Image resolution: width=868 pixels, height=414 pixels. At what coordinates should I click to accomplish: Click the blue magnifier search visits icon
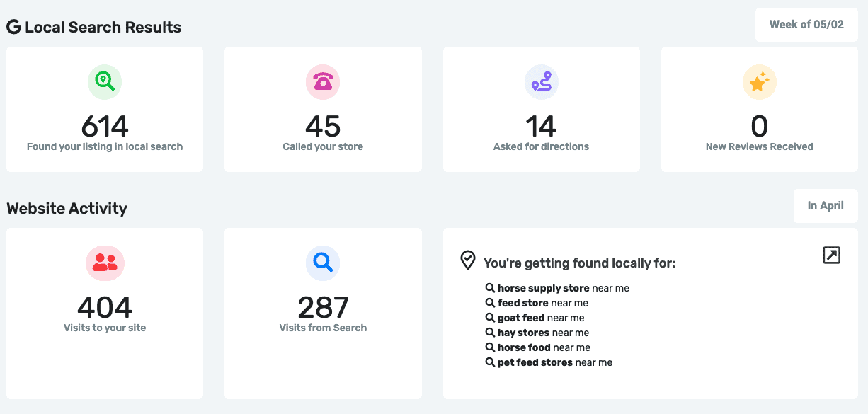(x=323, y=263)
